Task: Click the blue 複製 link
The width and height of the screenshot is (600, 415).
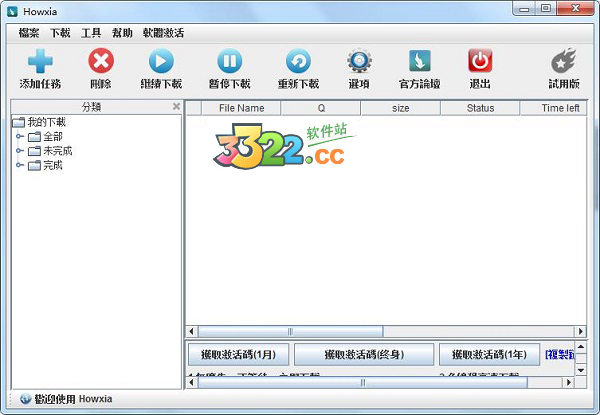Action: tap(560, 355)
